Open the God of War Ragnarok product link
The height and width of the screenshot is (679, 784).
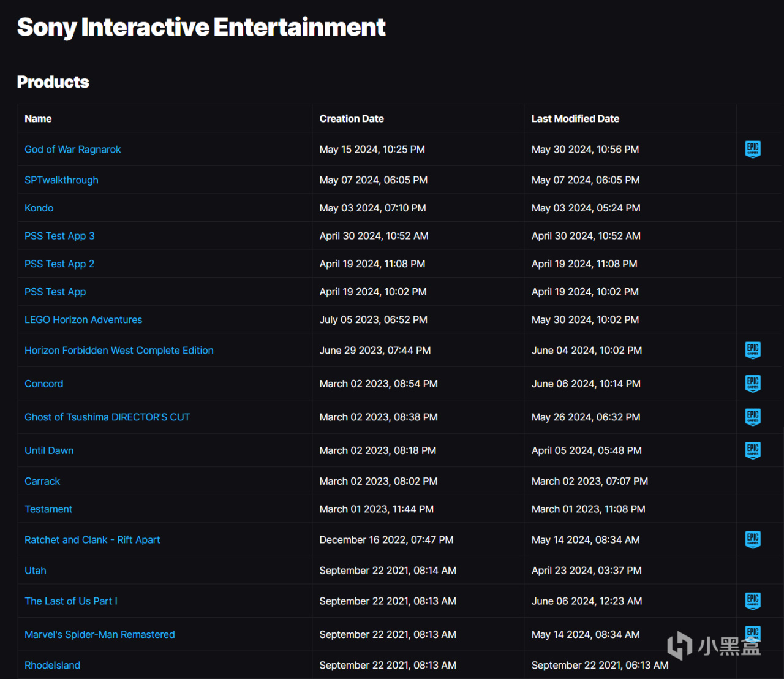(73, 150)
